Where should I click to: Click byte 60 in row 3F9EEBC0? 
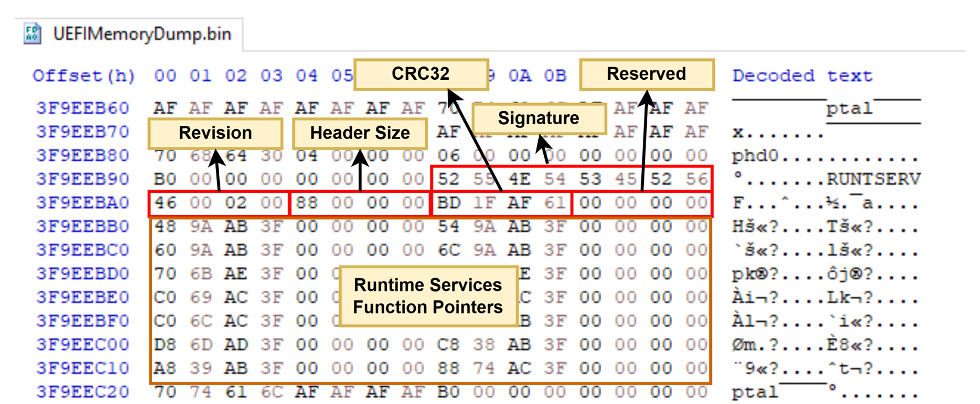pyautogui.click(x=165, y=250)
